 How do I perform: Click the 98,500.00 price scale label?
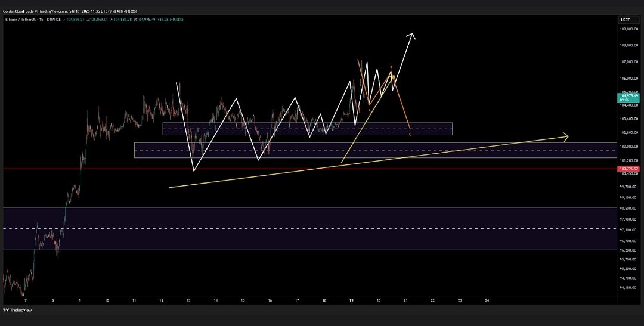(628, 208)
